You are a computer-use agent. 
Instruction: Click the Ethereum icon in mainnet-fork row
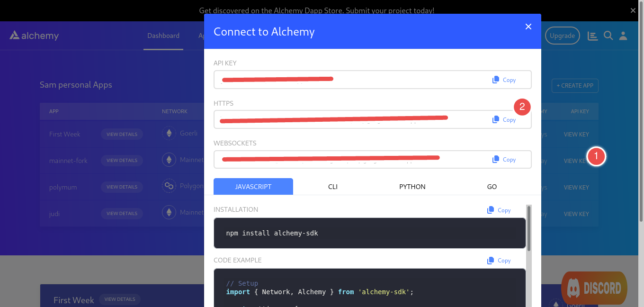(169, 160)
